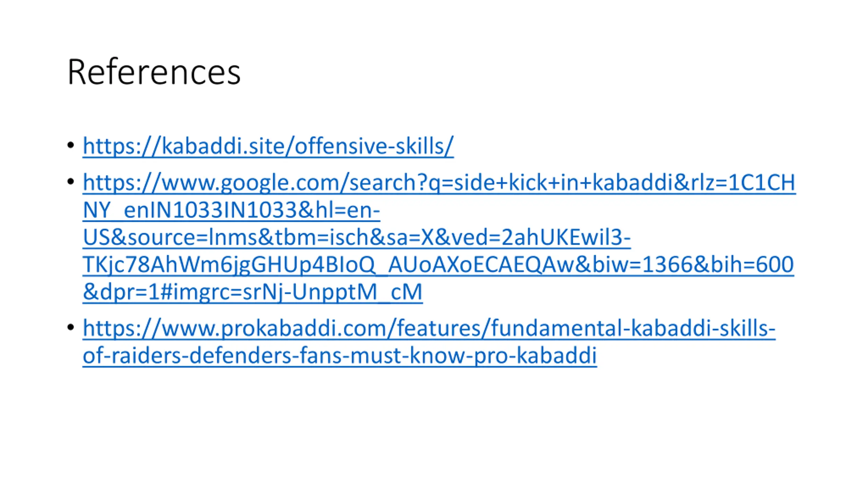Open the kabaddi.site offensive-skills link
The width and height of the screenshot is (868, 488).
[268, 146]
